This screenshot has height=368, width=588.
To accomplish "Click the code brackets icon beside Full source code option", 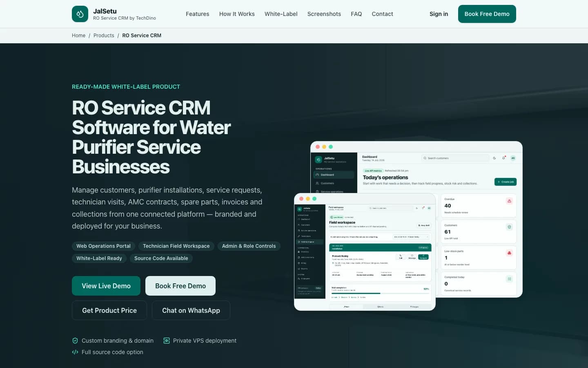I will pos(75,352).
